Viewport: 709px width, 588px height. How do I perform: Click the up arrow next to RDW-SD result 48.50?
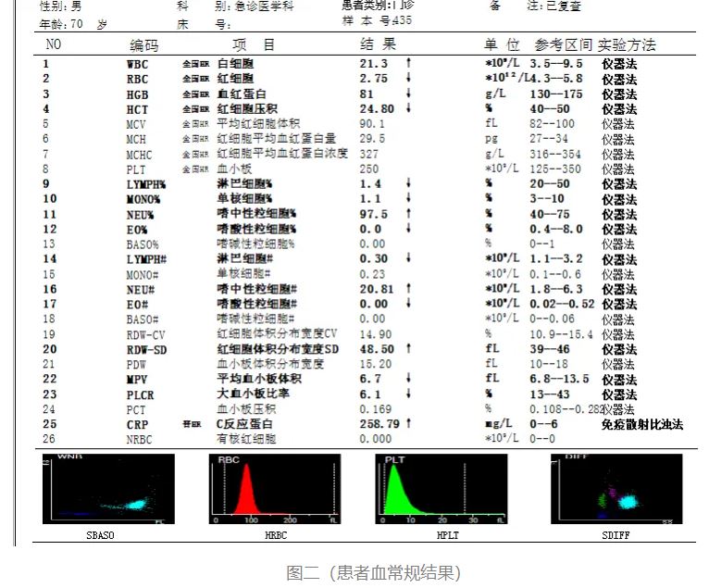point(408,349)
